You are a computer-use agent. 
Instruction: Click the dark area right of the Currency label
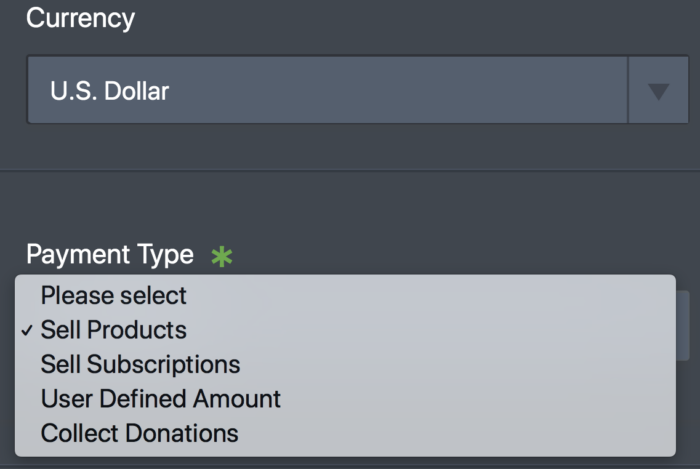pyautogui.click(x=400, y=18)
